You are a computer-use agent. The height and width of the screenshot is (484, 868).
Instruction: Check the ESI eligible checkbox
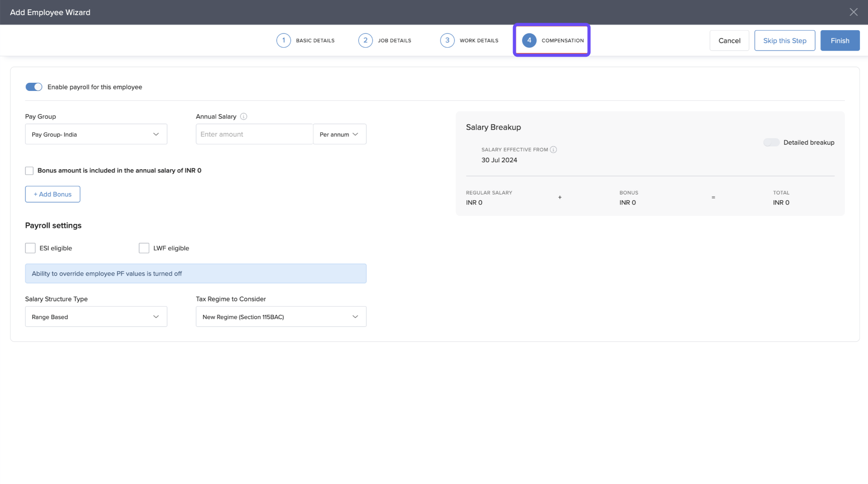[x=30, y=248]
